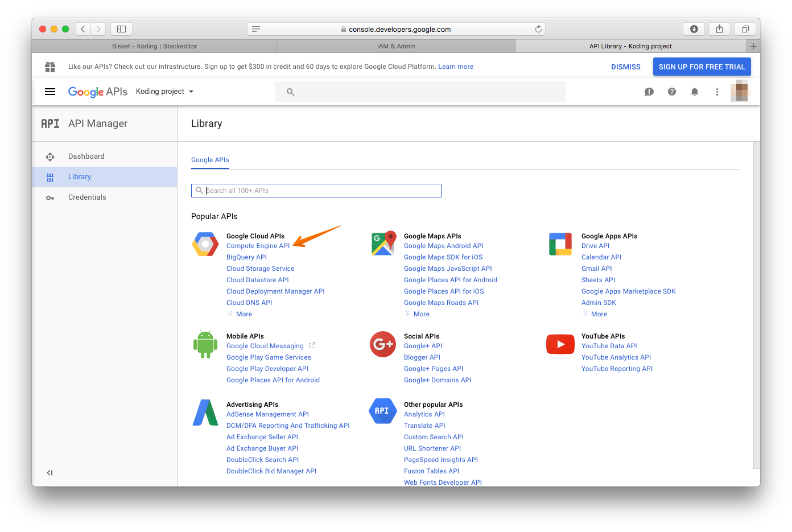Image resolution: width=792 pixels, height=532 pixels.
Task: Click the magnifier icon in top search bar
Action: coord(290,92)
